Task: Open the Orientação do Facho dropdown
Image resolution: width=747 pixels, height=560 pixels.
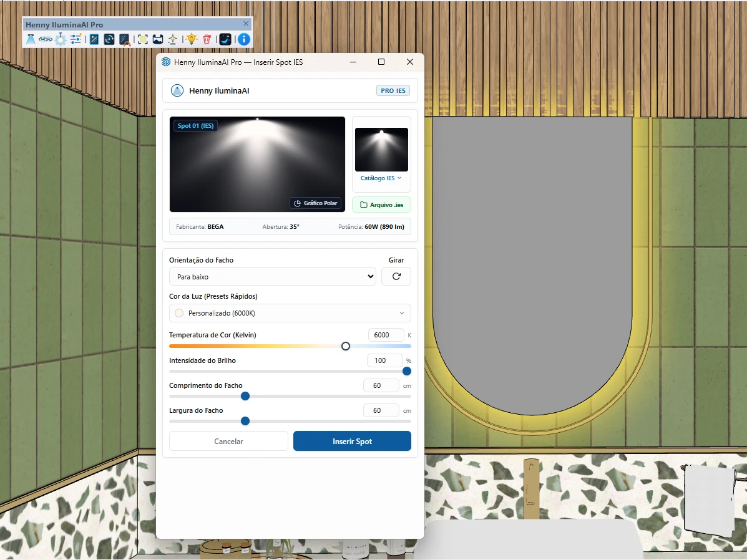Action: pos(273,277)
